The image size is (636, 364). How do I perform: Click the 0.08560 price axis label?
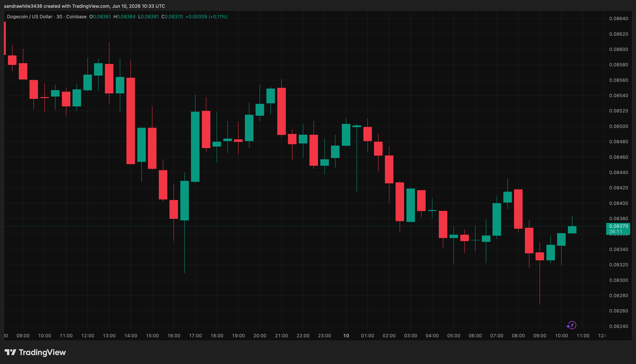(x=619, y=80)
